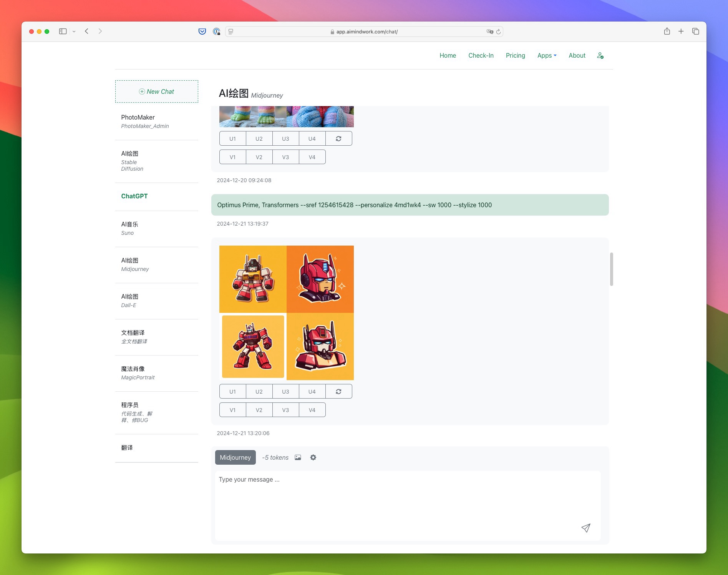Click the Type your message field
The height and width of the screenshot is (575, 728).
(408, 506)
